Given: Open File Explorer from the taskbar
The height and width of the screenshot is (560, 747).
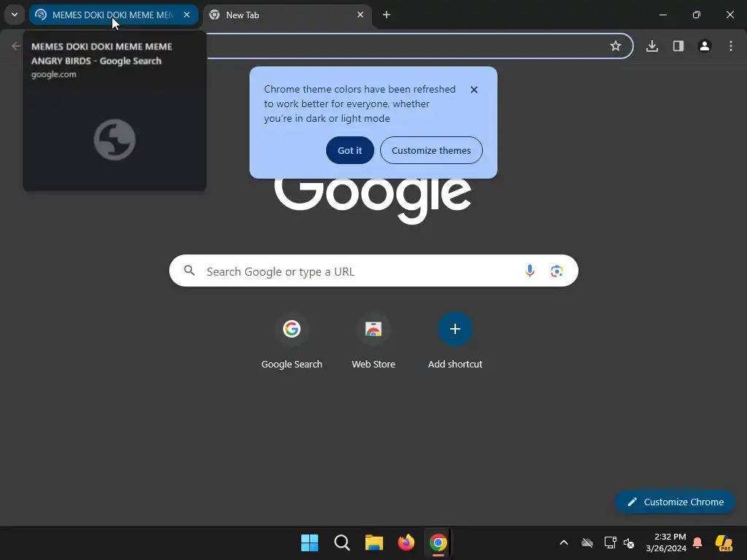Looking at the screenshot, I should click(x=374, y=542).
